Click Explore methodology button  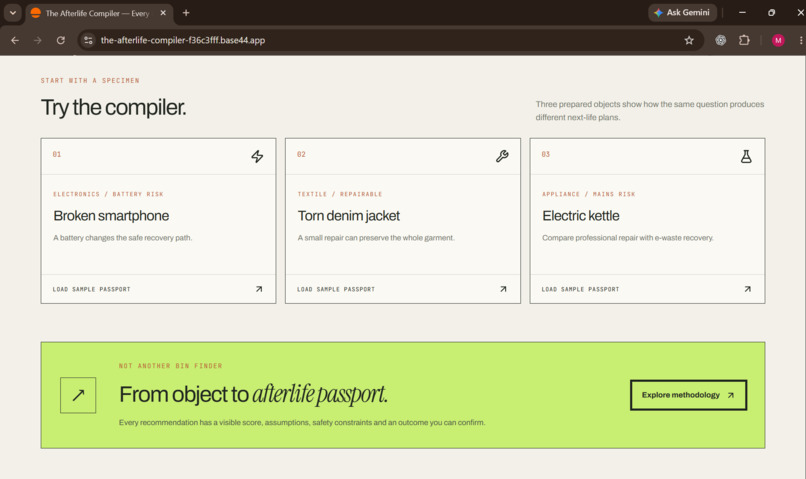click(x=688, y=395)
